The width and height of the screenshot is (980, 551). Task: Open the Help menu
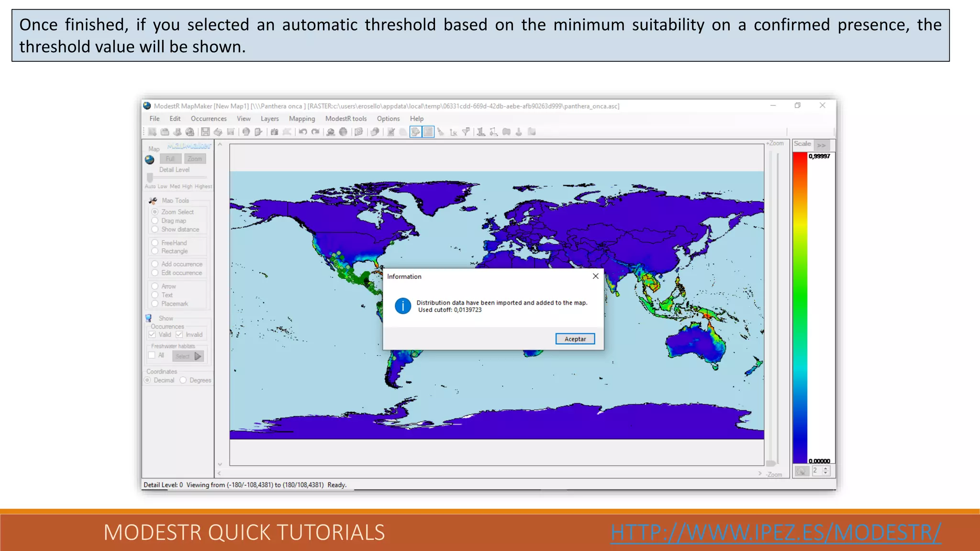click(x=417, y=119)
